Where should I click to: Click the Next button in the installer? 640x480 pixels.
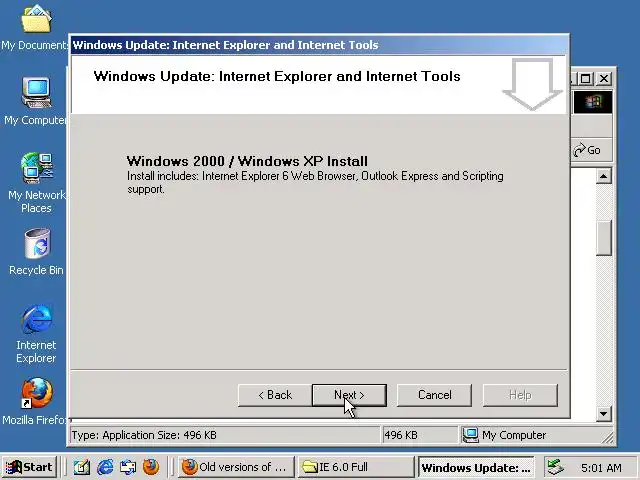click(349, 395)
